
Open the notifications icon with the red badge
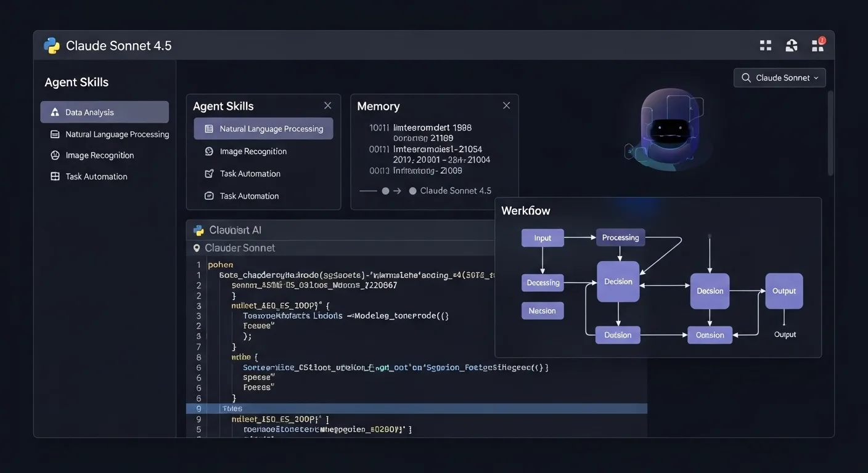pyautogui.click(x=818, y=45)
